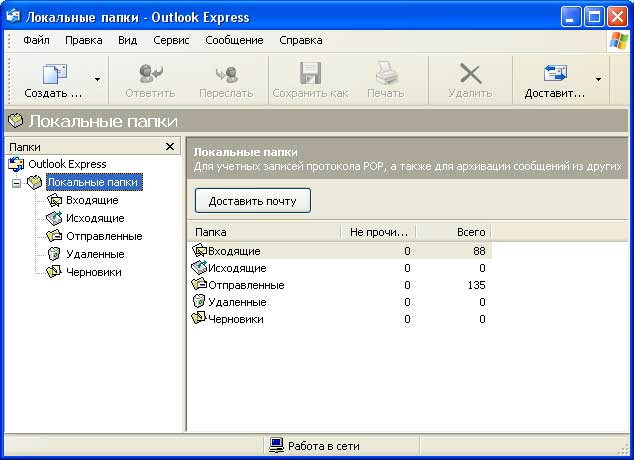Click the Ответить reply toolbar icon
The width and height of the screenshot is (634, 460).
tap(150, 74)
